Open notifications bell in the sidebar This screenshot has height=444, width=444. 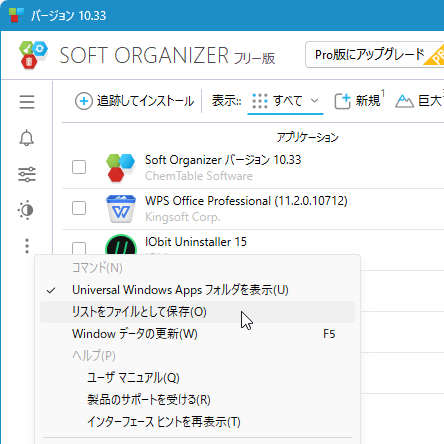tap(27, 138)
